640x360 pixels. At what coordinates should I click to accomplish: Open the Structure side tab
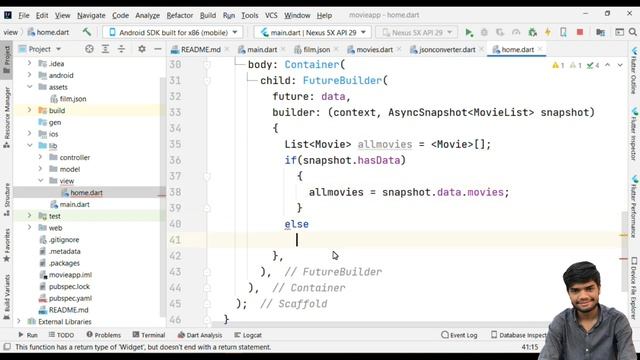coord(7,200)
